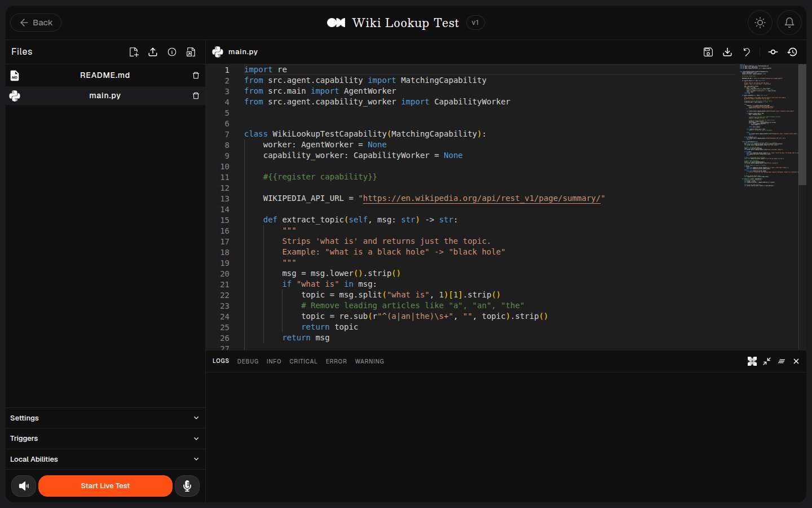Download the current file
The image size is (812, 508).
coord(727,52)
